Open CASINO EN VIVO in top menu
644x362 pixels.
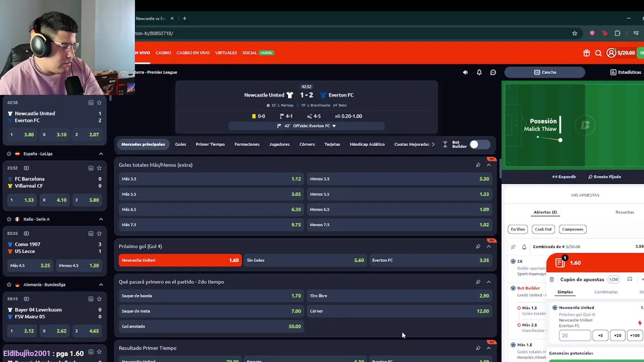pyautogui.click(x=193, y=53)
